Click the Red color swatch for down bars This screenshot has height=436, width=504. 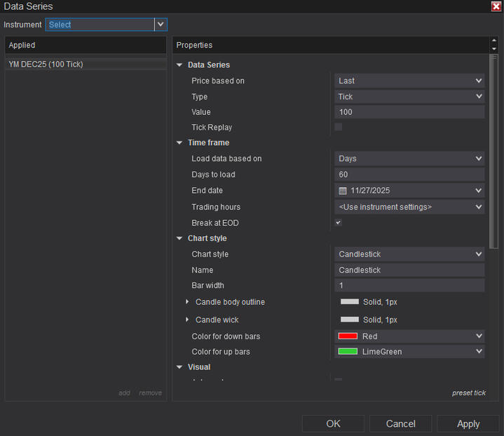(x=348, y=336)
